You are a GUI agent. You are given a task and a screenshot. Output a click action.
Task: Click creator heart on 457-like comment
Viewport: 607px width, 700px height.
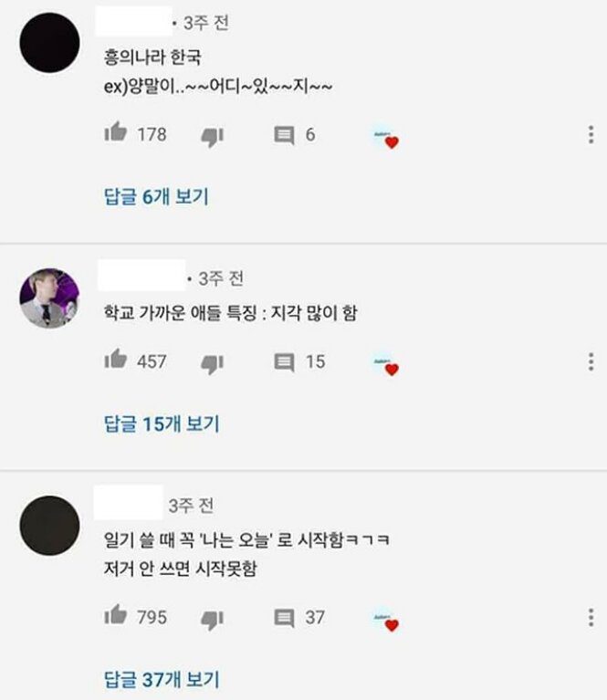[x=386, y=364]
